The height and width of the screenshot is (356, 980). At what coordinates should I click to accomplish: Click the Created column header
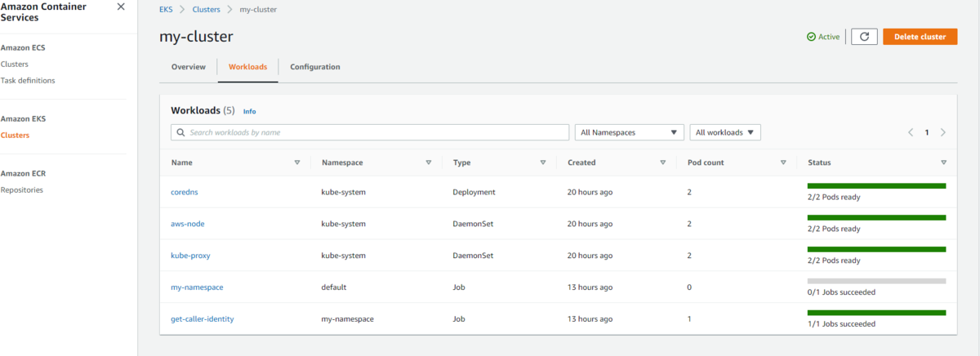click(581, 162)
